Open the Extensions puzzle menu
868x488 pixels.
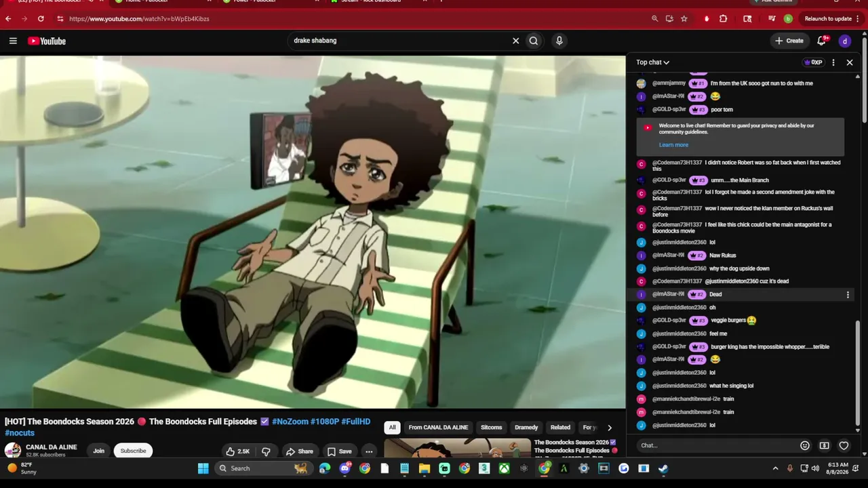(724, 19)
